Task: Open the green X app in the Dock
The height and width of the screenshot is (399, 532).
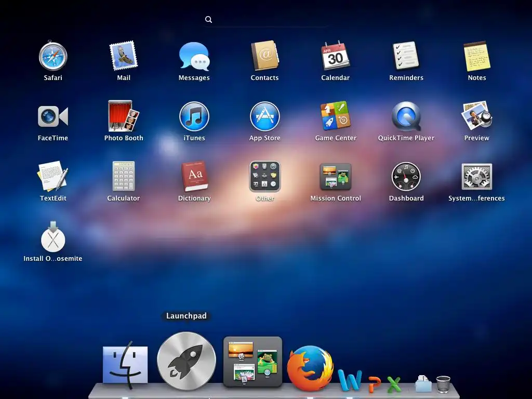Action: pos(394,384)
